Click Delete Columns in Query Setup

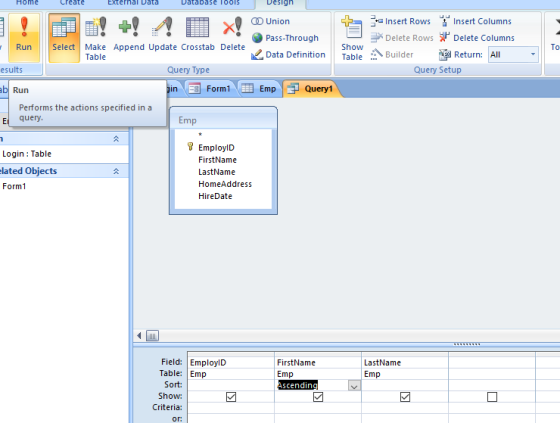pos(477,38)
